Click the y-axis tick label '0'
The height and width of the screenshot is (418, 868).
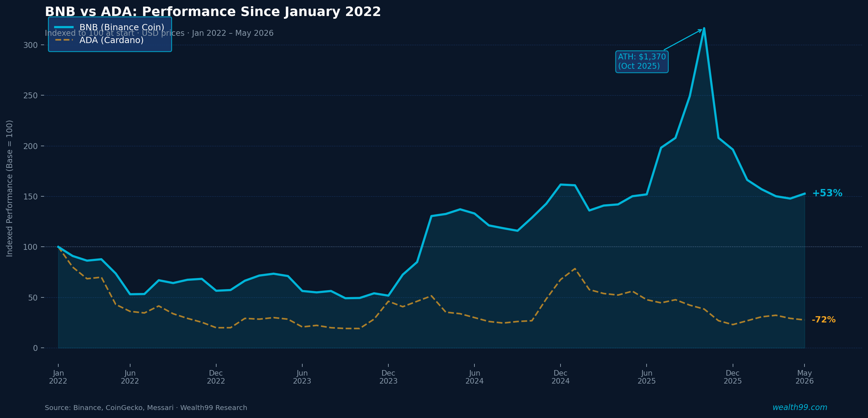tap(35, 348)
